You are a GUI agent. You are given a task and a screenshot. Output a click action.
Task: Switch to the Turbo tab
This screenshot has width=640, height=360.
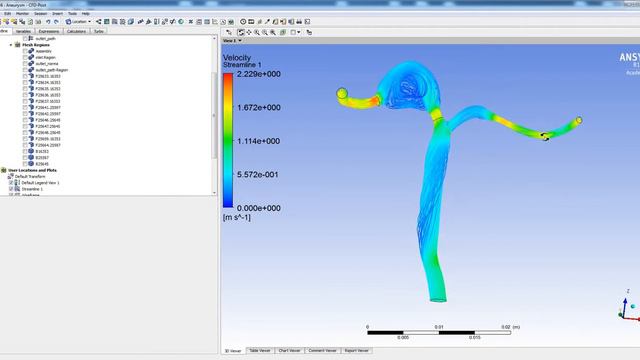tap(99, 31)
